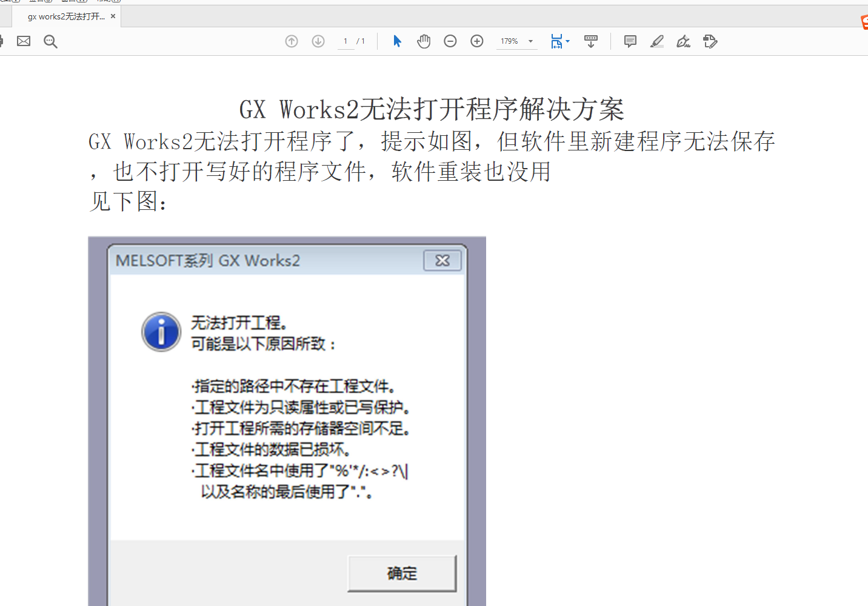Click the fit width page icon
Screen dimensions: 868x606
[556, 41]
